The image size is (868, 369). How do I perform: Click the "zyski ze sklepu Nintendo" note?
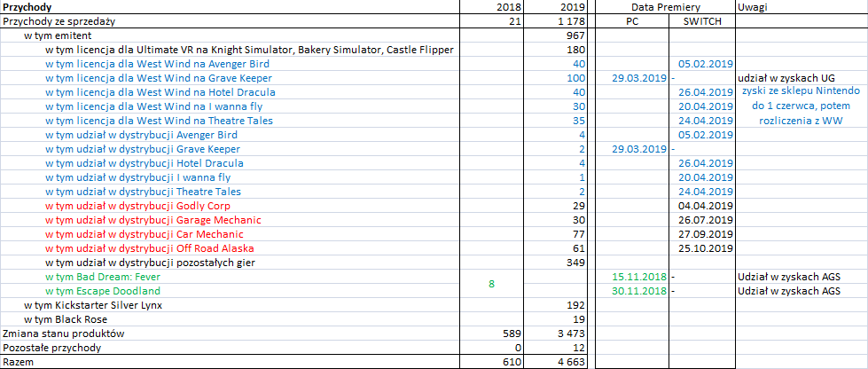click(801, 91)
